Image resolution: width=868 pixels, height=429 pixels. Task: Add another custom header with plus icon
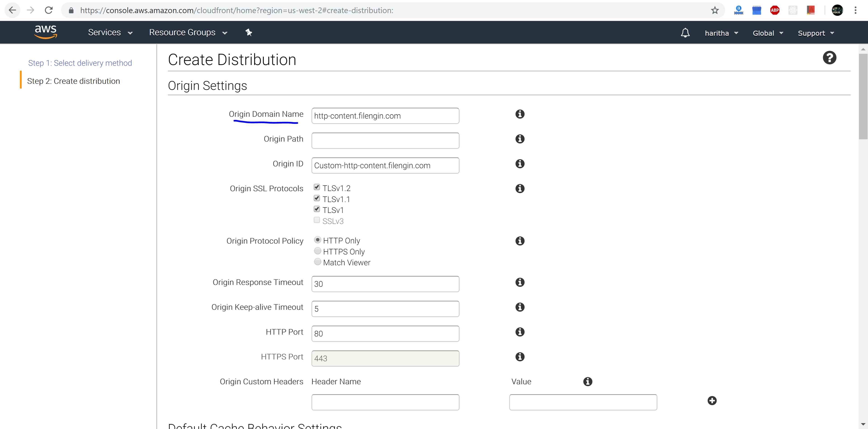click(x=712, y=401)
